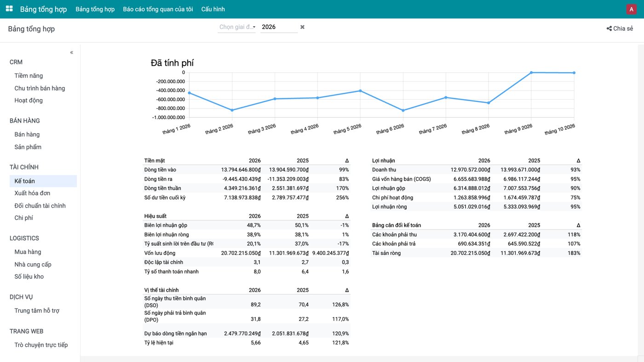Viewport: 644px width, 362px height.
Task: Select the Kế toán dashboard
Action: 43,181
